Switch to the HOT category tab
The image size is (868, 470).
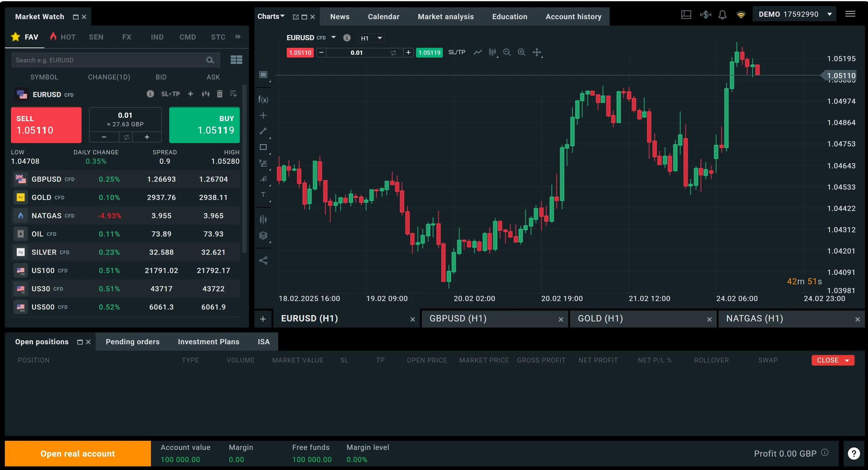coord(63,37)
